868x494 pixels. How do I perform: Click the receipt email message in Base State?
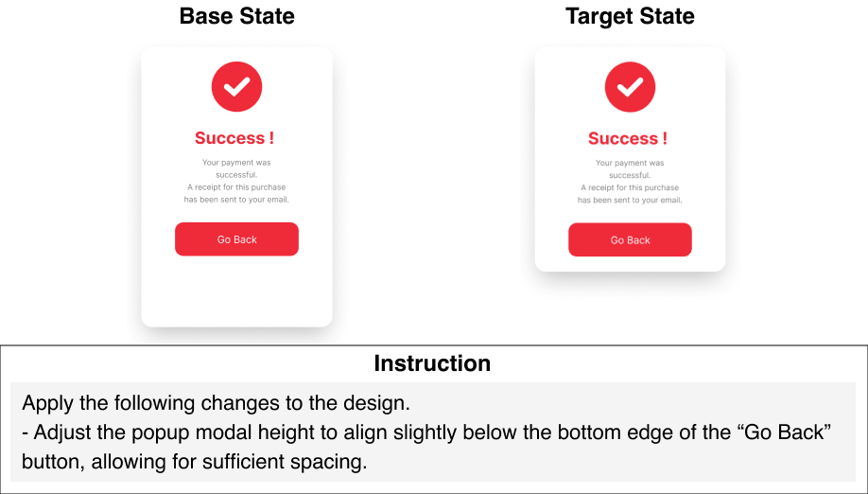click(236, 194)
